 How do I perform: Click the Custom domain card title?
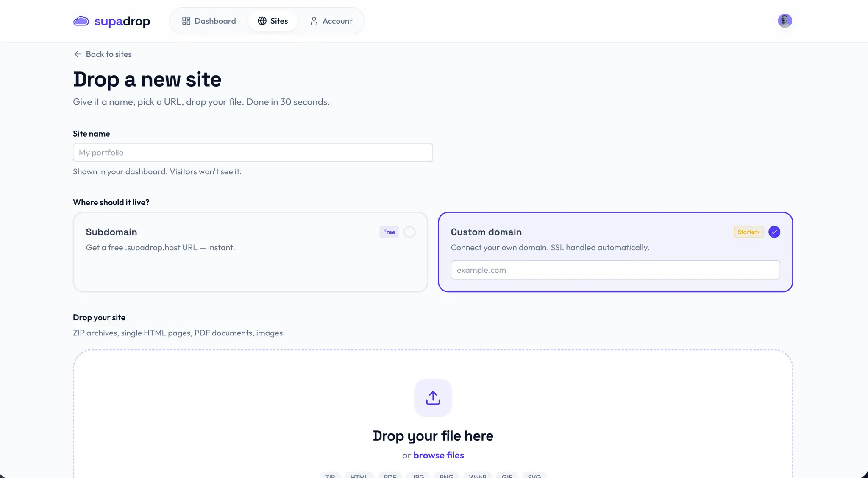486,232
